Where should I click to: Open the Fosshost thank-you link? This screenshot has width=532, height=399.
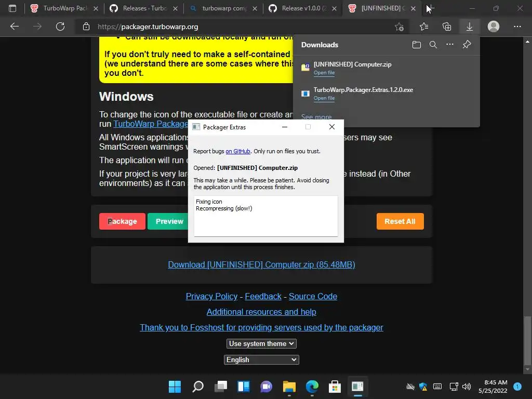[x=261, y=327]
